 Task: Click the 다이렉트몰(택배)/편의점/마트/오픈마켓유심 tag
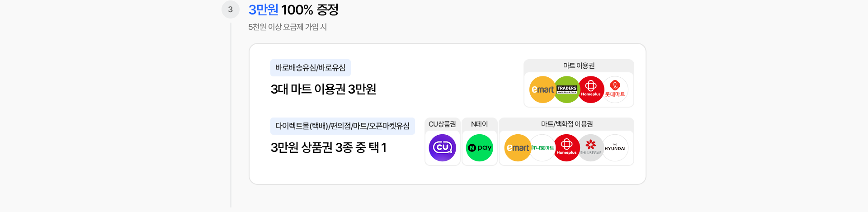point(343,126)
